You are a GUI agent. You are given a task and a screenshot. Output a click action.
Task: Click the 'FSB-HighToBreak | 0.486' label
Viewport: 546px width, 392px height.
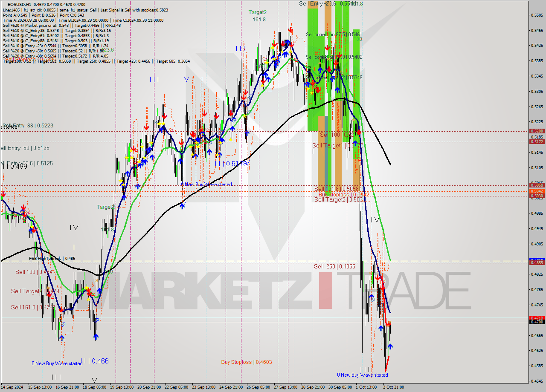52,258
